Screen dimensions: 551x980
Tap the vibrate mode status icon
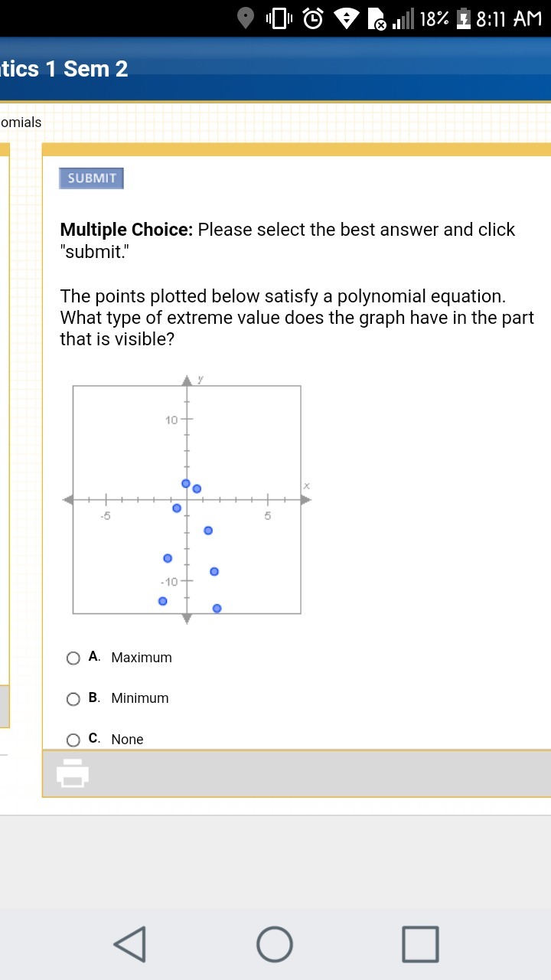pos(279,18)
